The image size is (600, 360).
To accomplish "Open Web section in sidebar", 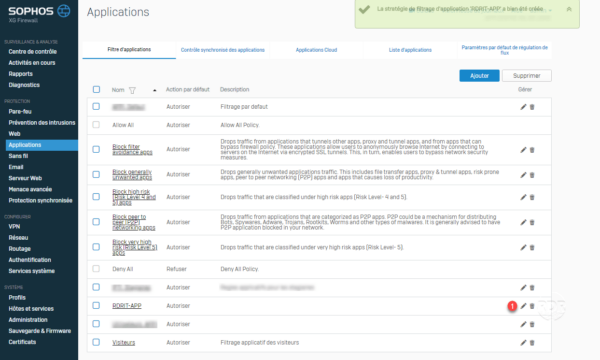I will pos(14,134).
